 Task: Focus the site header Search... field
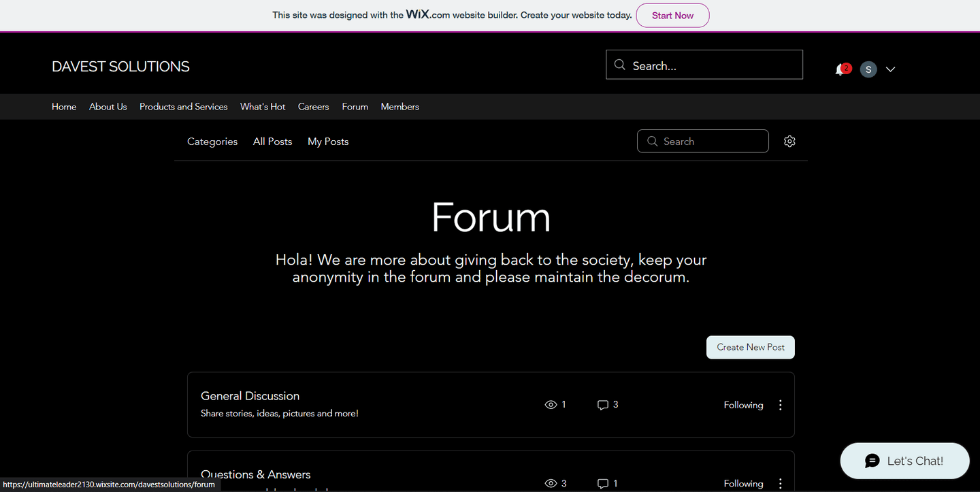pos(704,65)
